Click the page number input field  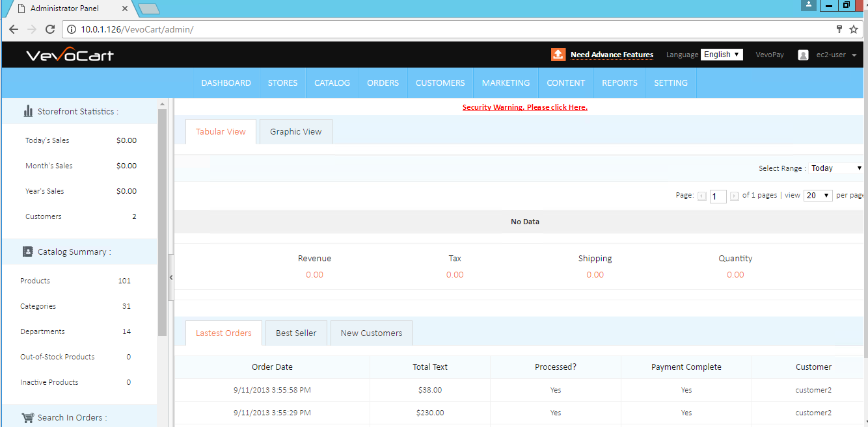(x=718, y=196)
